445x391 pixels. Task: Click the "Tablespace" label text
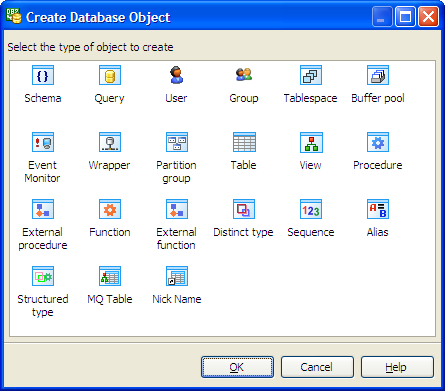tap(310, 98)
